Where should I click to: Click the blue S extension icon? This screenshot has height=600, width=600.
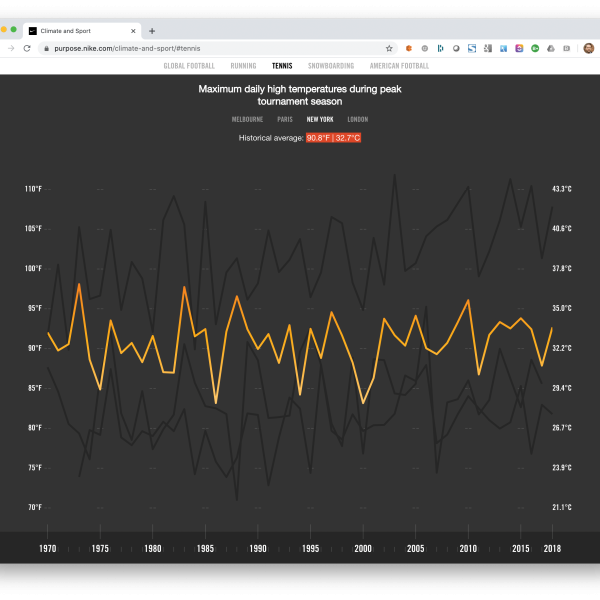[x=471, y=48]
